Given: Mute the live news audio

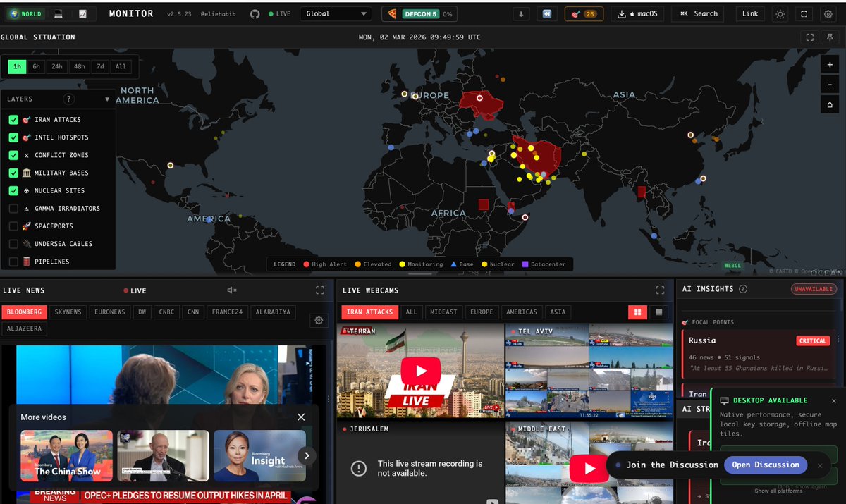Looking at the screenshot, I should 232,290.
